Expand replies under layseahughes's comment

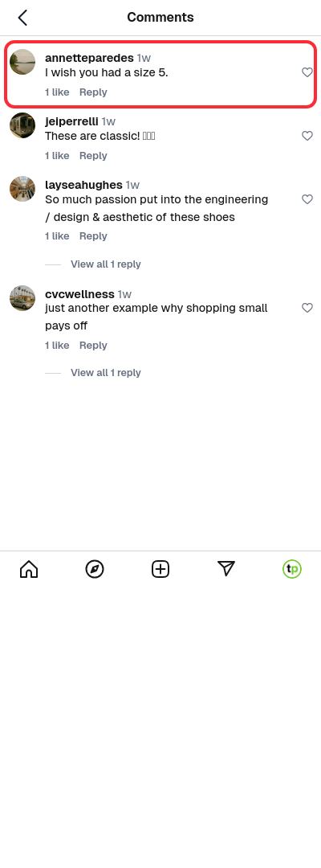point(105,264)
